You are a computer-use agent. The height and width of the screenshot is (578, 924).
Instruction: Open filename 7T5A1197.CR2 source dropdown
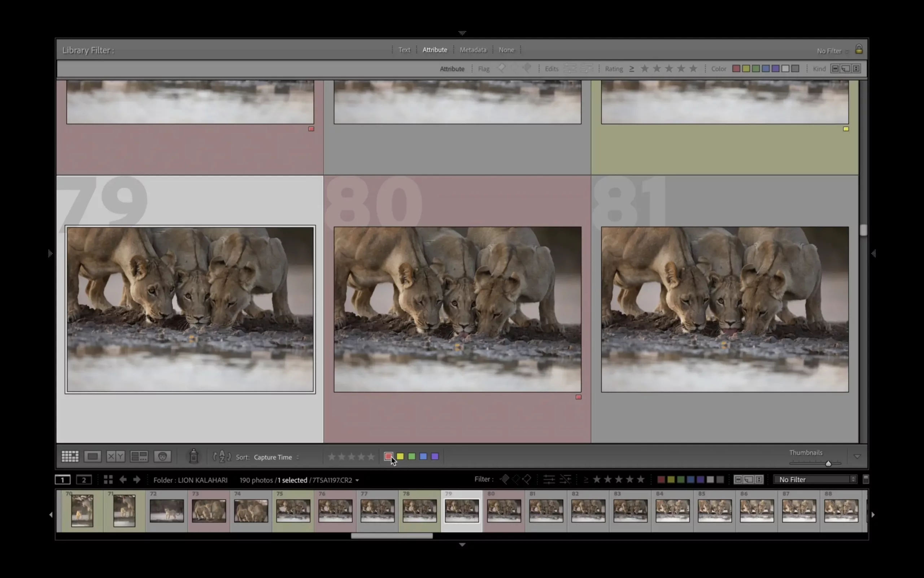[x=336, y=480]
